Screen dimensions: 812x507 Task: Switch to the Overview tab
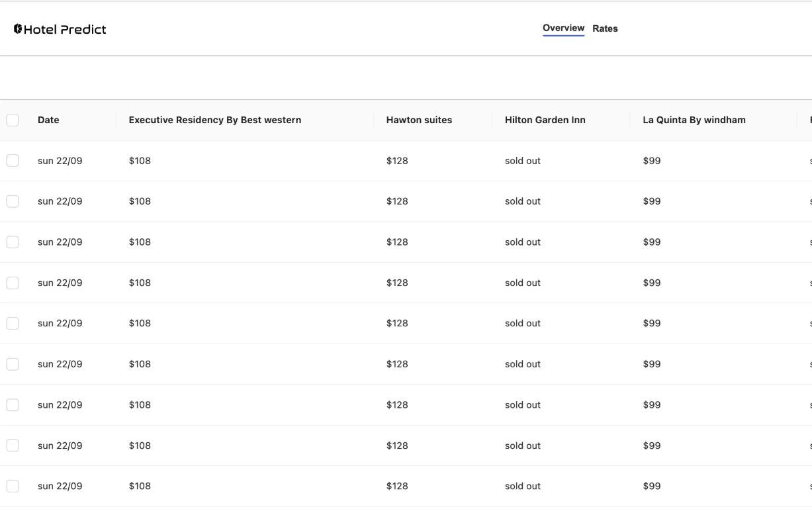pyautogui.click(x=563, y=28)
